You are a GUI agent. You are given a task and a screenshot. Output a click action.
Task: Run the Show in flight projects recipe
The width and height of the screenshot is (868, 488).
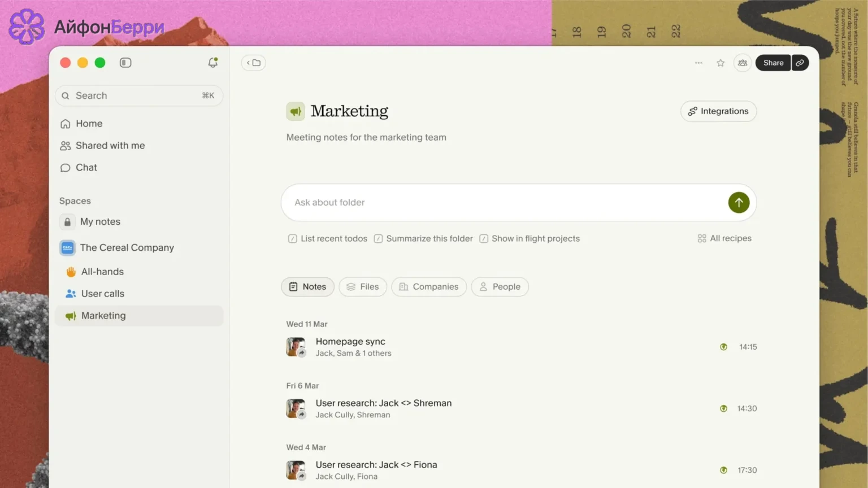point(530,238)
